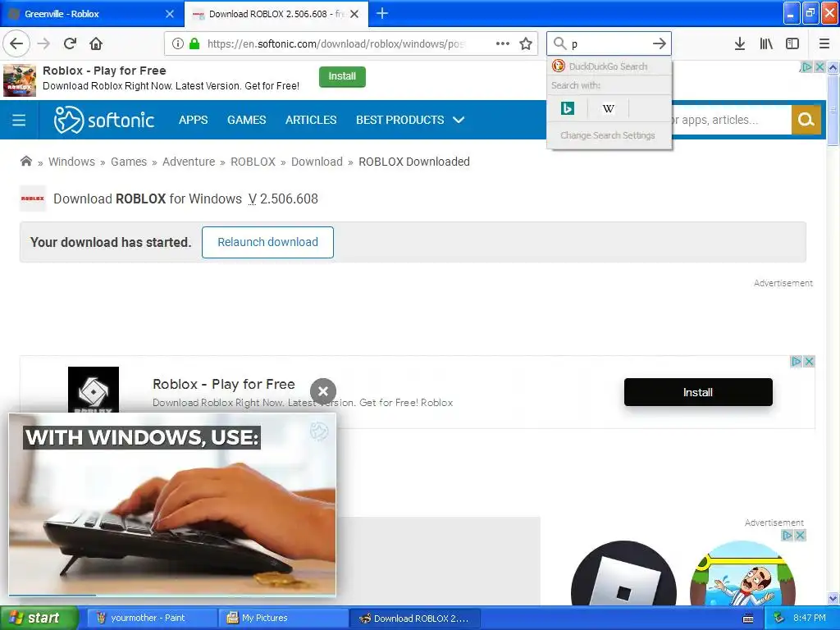The image size is (840, 630).
Task: Select the DuckDuckGo Search suggestion
Action: (609, 66)
